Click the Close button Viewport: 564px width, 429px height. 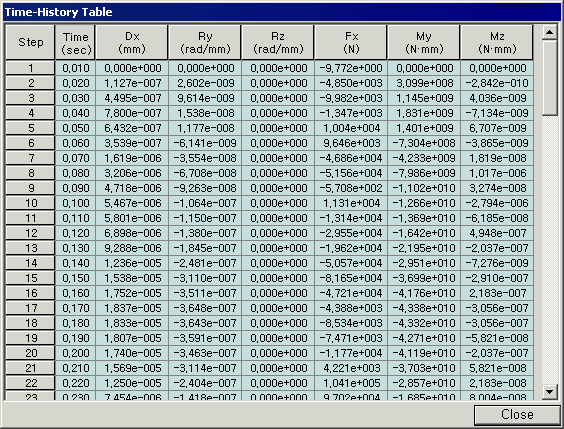click(x=517, y=415)
